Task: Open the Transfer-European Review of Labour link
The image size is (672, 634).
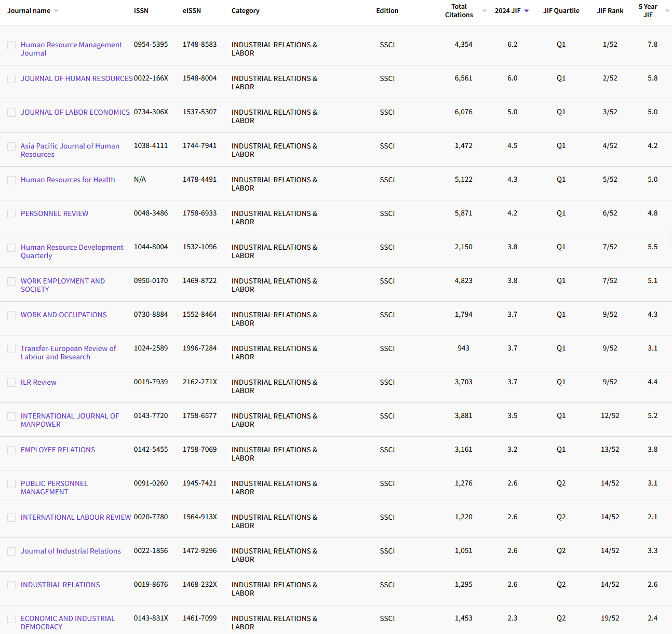Action: (x=68, y=352)
